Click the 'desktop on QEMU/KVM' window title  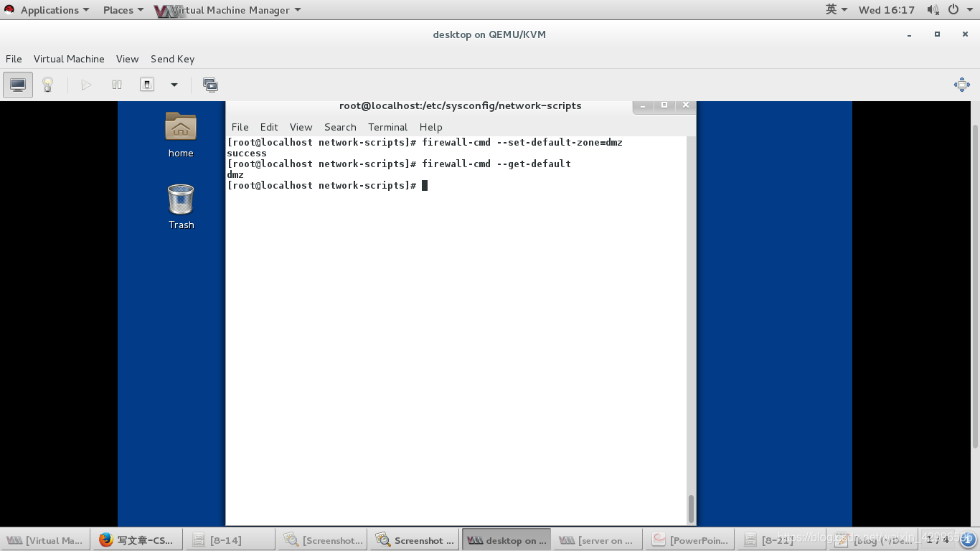coord(489,34)
